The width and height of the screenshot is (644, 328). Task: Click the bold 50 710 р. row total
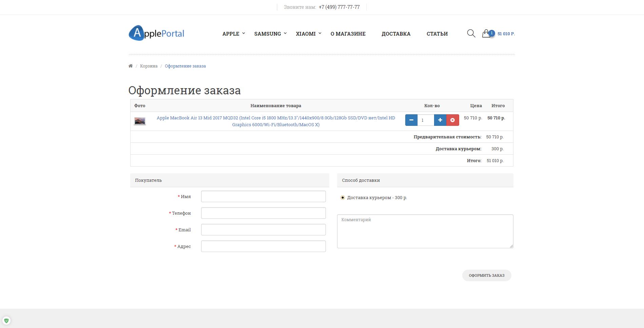tap(496, 118)
